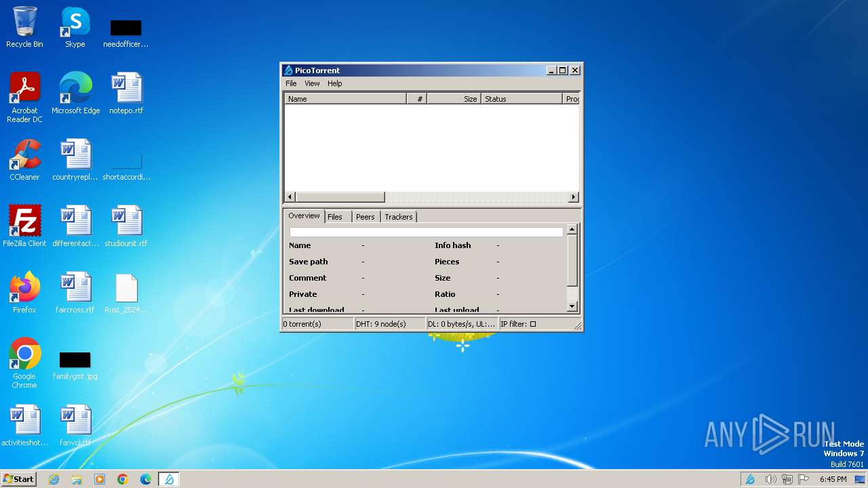Open Edge from the taskbar
The image size is (868, 488).
point(146,479)
